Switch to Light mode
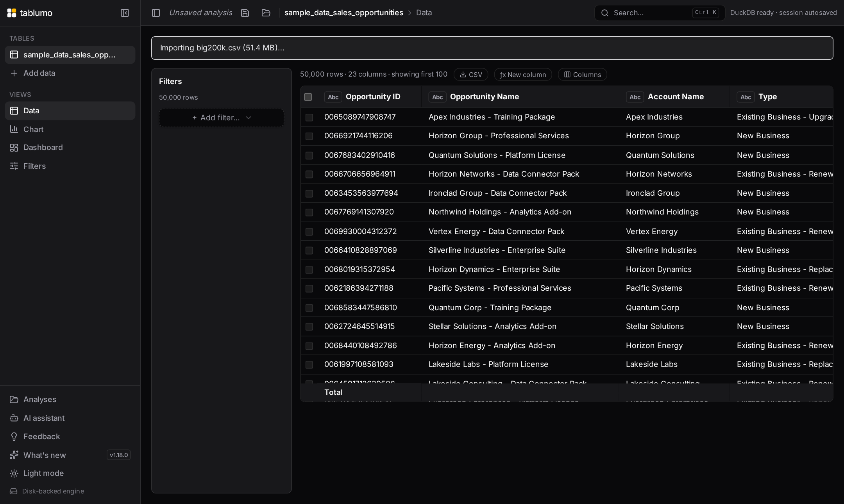Screen dimensions: 844x504 (70, 473)
